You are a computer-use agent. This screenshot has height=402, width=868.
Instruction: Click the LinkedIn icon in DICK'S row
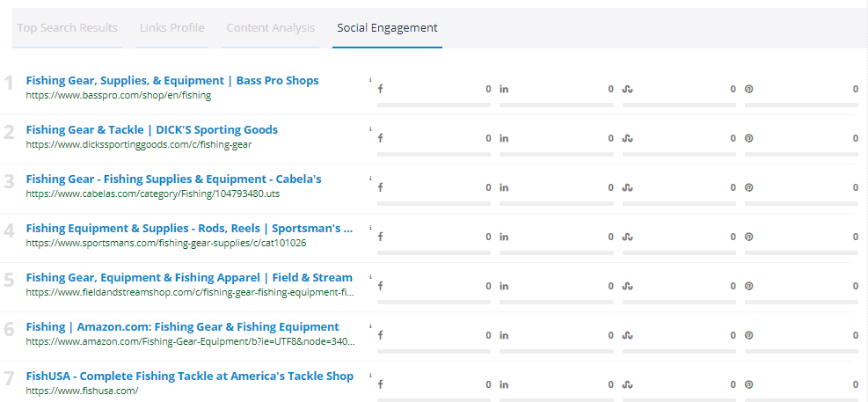504,138
